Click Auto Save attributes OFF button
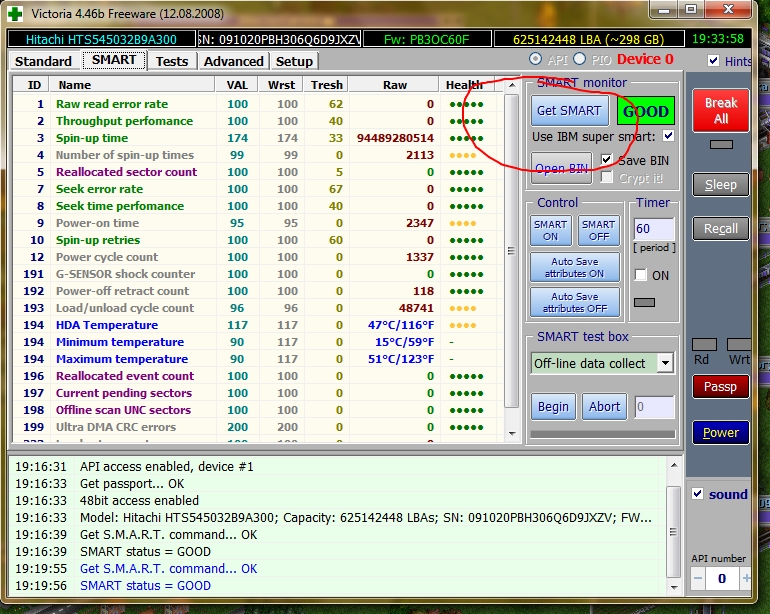This screenshot has width=770, height=614. (575, 303)
